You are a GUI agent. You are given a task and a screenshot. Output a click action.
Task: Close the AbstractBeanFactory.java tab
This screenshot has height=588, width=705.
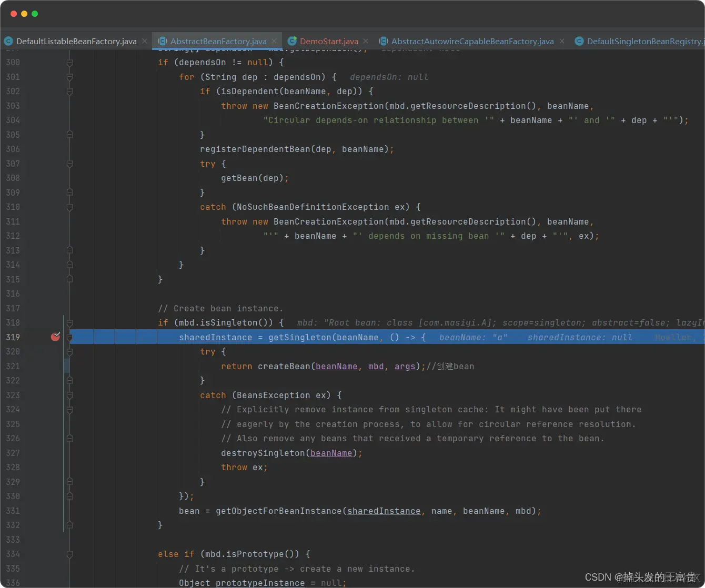(x=274, y=41)
